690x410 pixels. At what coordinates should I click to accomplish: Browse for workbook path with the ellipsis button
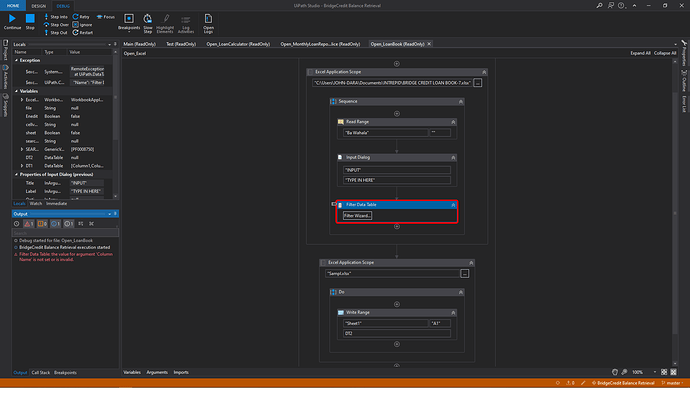[478, 83]
